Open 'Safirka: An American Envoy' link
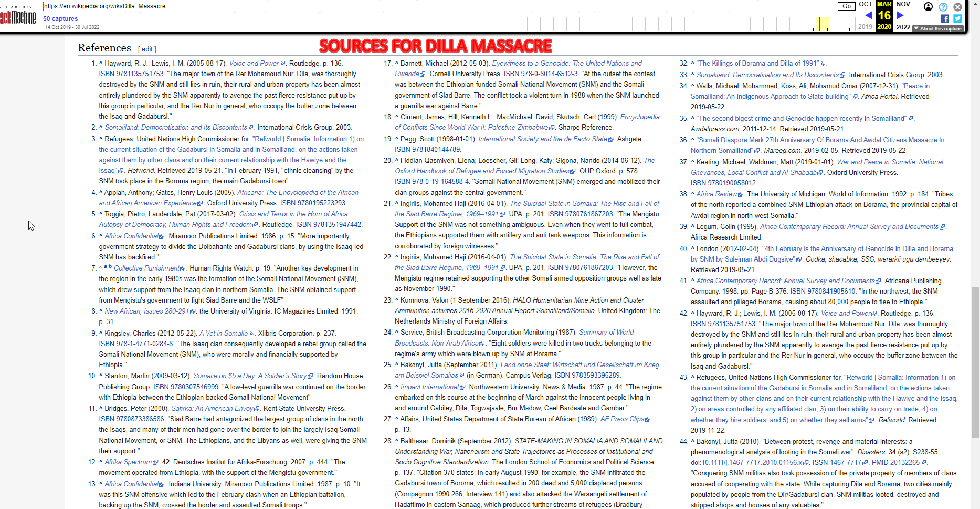 215,409
